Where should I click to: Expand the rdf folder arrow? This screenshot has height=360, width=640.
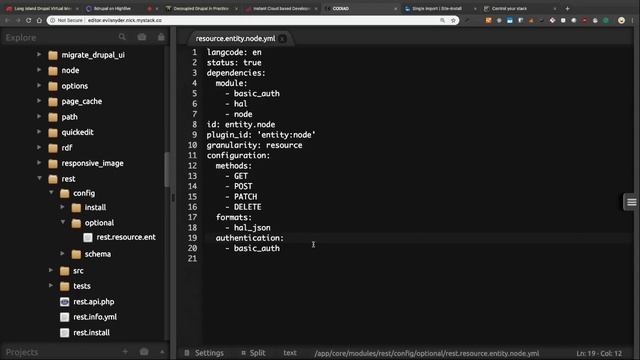(39, 147)
